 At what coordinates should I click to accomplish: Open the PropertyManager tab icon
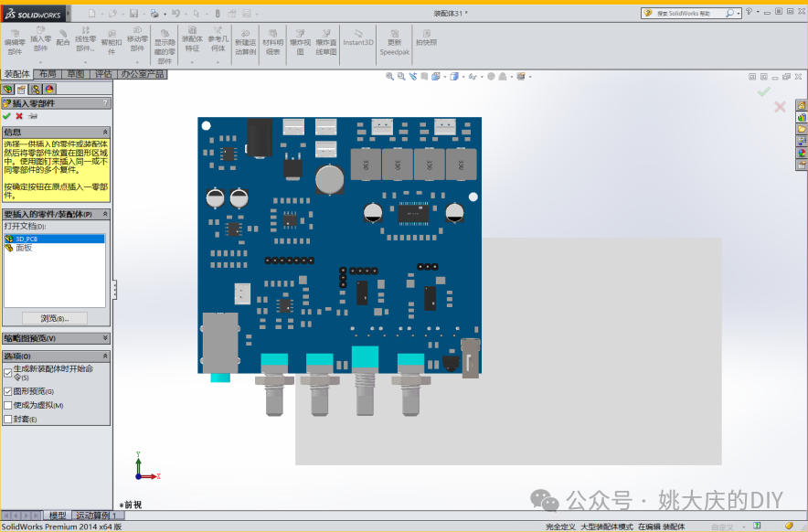click(21, 89)
